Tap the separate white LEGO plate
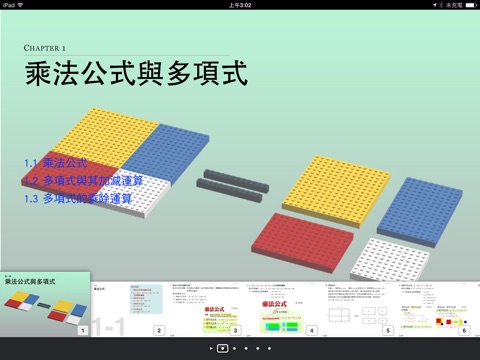This screenshot has height=360, width=480. (390, 259)
